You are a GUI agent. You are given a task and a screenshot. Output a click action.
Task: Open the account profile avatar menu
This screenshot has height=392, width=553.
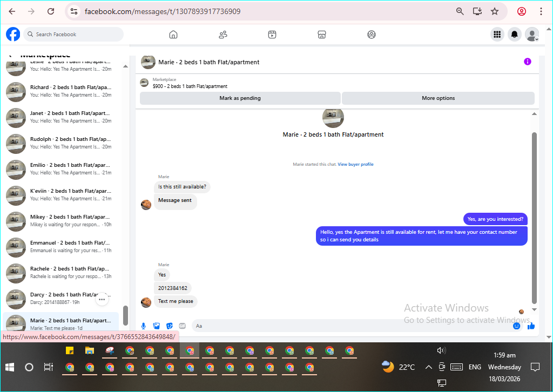coord(532,34)
